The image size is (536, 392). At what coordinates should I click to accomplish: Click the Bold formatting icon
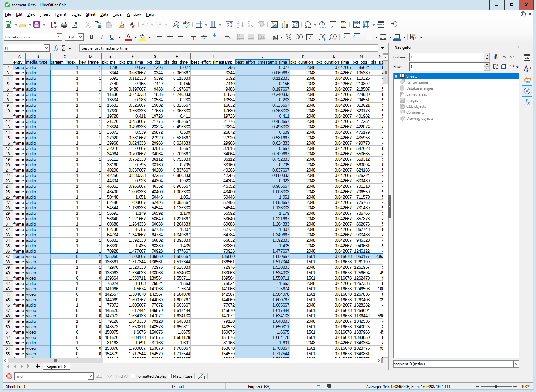(91, 37)
